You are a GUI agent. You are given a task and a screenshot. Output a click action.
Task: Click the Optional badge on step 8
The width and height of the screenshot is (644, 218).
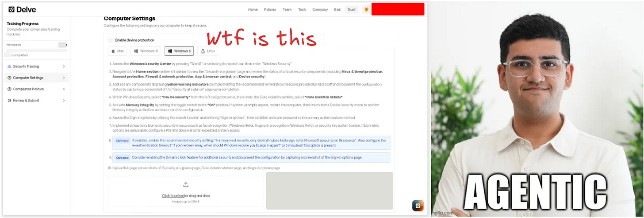click(122, 140)
